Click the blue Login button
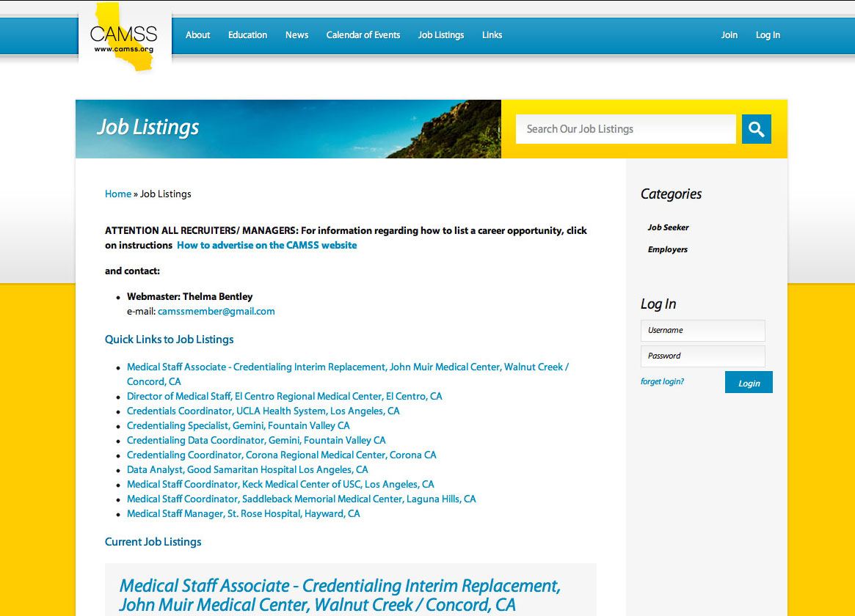This screenshot has width=855, height=616. pyautogui.click(x=749, y=382)
